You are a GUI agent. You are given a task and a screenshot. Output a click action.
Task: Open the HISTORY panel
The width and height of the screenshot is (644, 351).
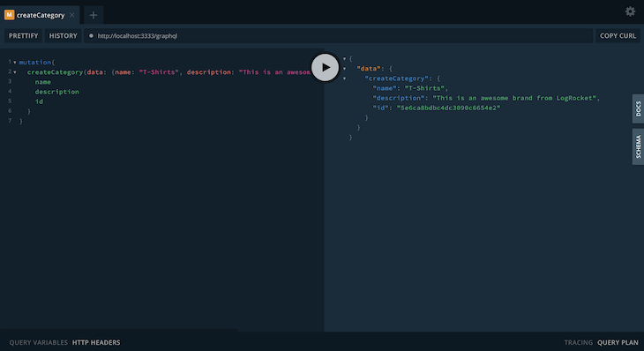pyautogui.click(x=63, y=35)
